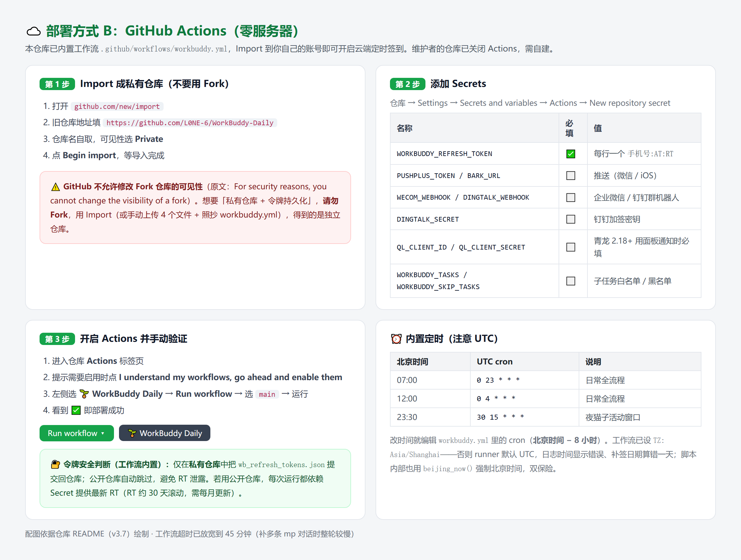Click the 12:00 Beijing time cell

[430, 399]
